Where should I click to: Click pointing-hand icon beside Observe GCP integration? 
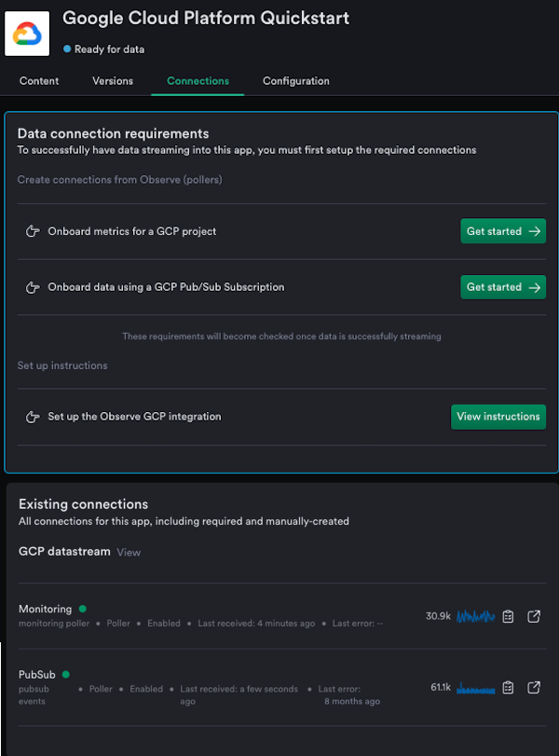[33, 417]
